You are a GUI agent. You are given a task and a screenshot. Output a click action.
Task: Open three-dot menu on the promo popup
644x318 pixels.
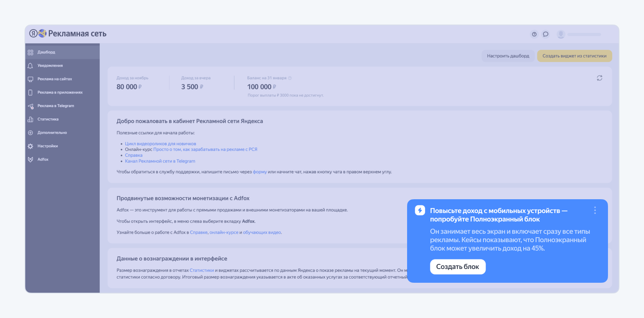[x=595, y=210]
